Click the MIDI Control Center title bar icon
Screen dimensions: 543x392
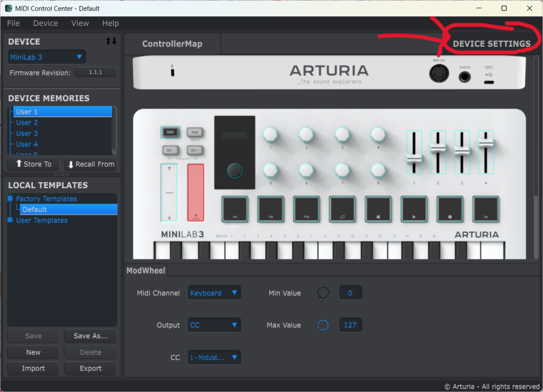point(8,8)
